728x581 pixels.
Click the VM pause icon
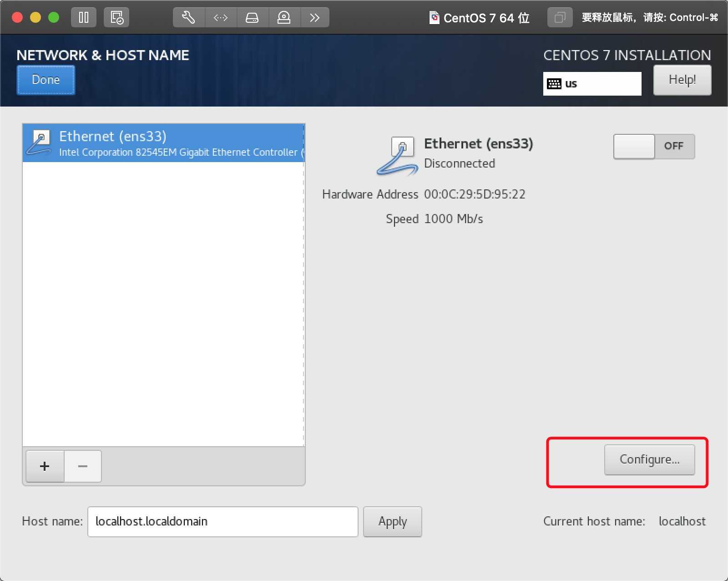point(84,18)
